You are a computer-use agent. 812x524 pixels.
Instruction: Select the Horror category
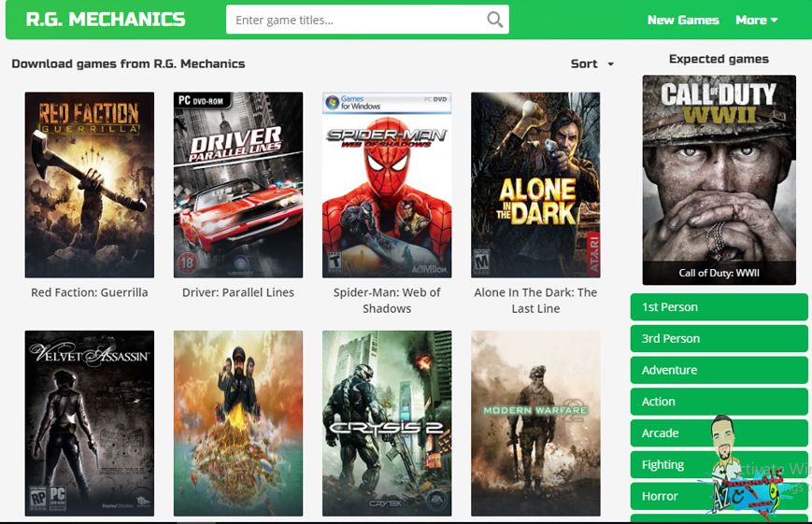point(719,497)
